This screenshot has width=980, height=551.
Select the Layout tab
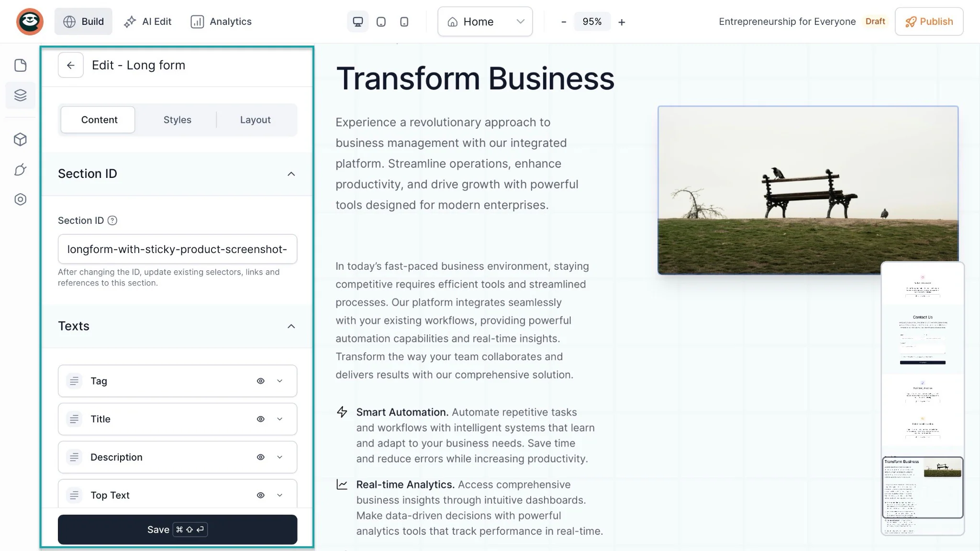coord(255,120)
